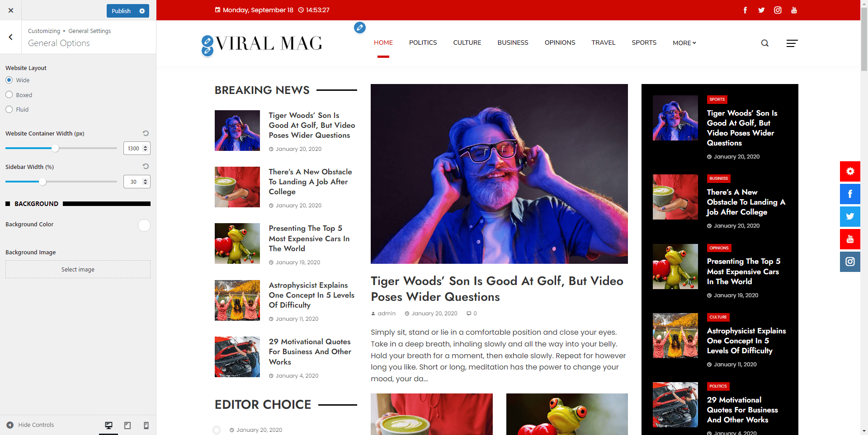This screenshot has height=435, width=868.
Task: Click edit shortcut pencil above menu
Action: (x=360, y=28)
